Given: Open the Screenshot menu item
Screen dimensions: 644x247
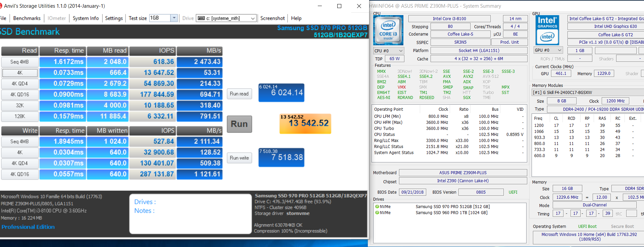Looking at the screenshot, I should click(273, 18).
